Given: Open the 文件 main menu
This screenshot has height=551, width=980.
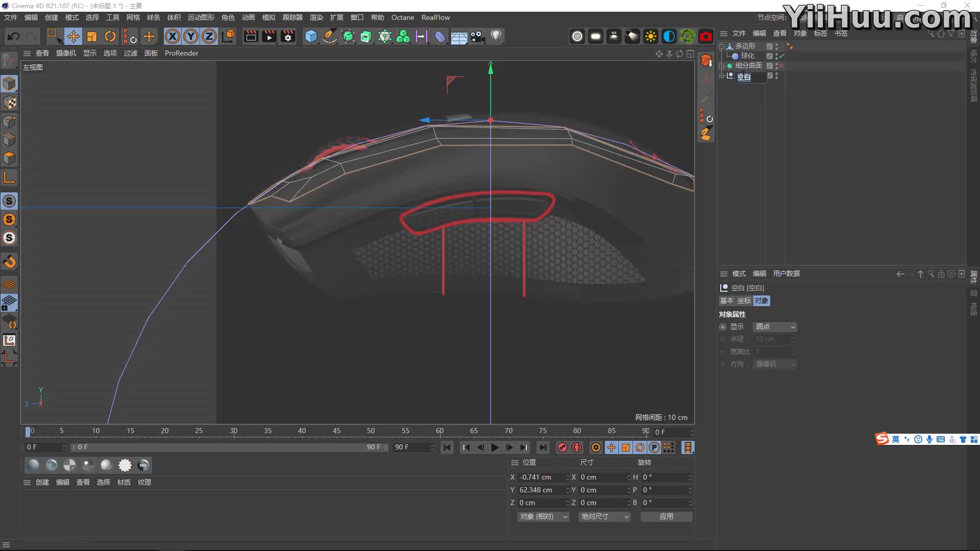Looking at the screenshot, I should (11, 17).
